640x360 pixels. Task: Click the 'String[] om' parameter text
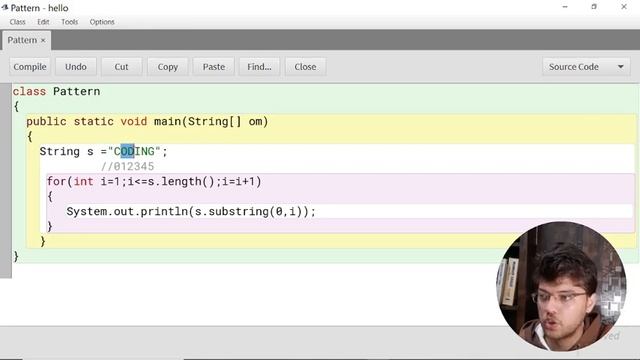(225, 121)
